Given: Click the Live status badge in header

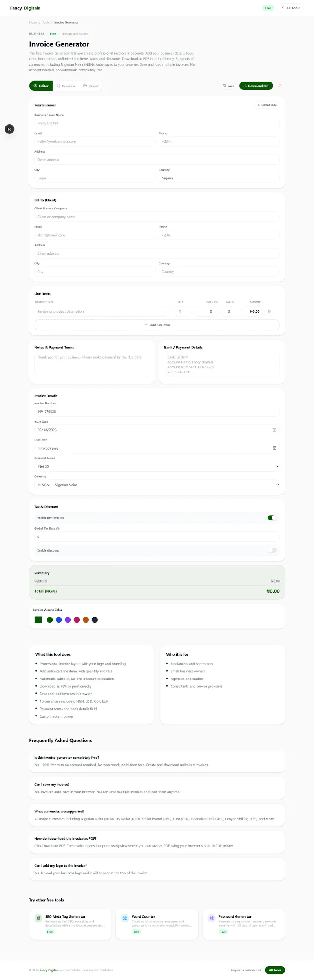Looking at the screenshot, I should 268,8.
